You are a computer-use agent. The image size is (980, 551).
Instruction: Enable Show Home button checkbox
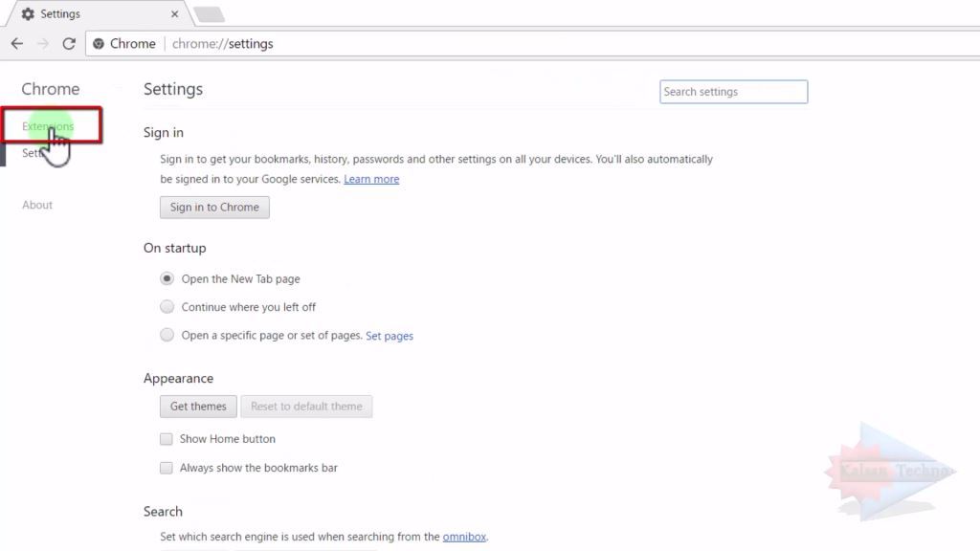[167, 439]
